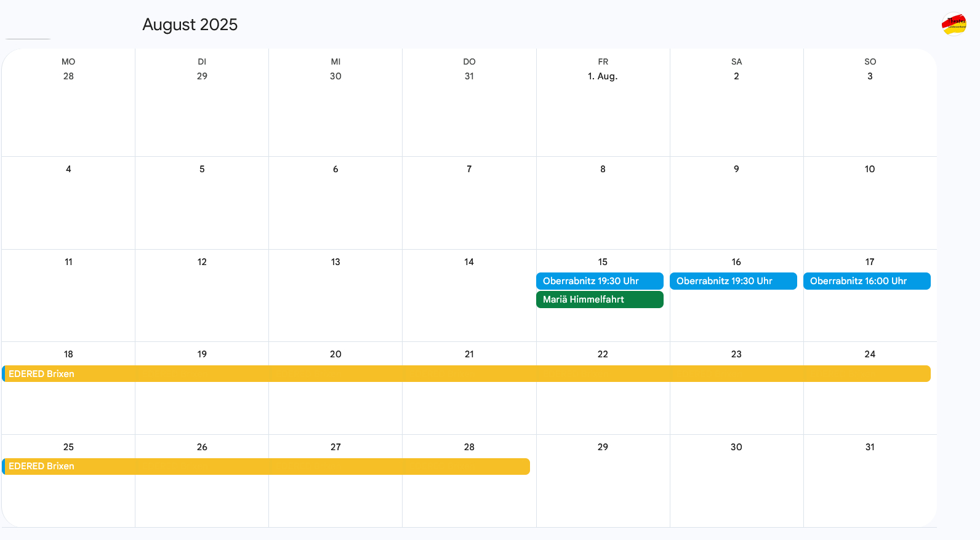Click the MO weekday header

[x=68, y=62]
